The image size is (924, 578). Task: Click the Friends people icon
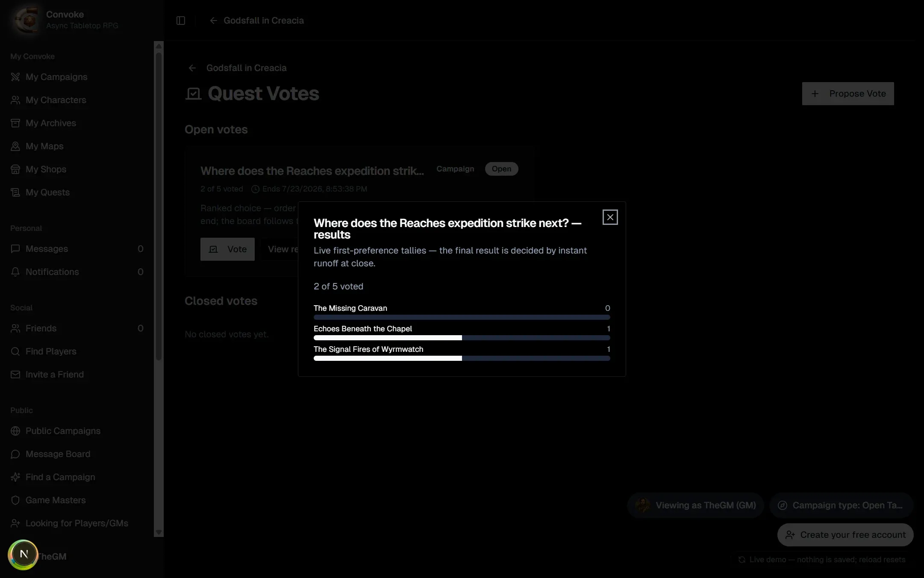15,328
